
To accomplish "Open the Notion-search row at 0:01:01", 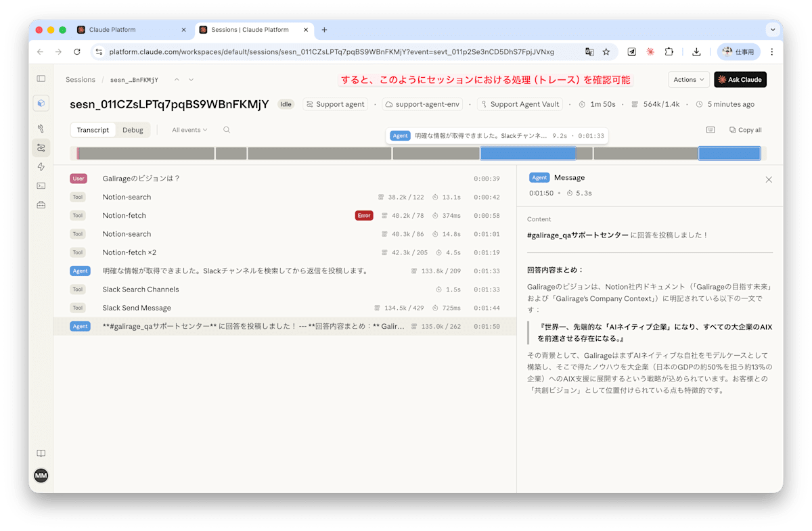I will click(285, 234).
